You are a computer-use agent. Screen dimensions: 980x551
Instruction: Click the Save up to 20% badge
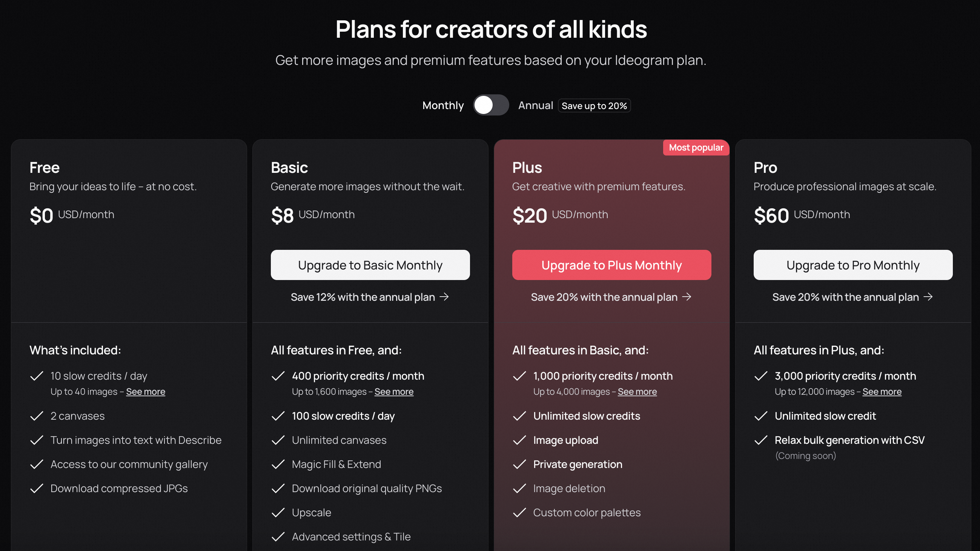(x=594, y=106)
